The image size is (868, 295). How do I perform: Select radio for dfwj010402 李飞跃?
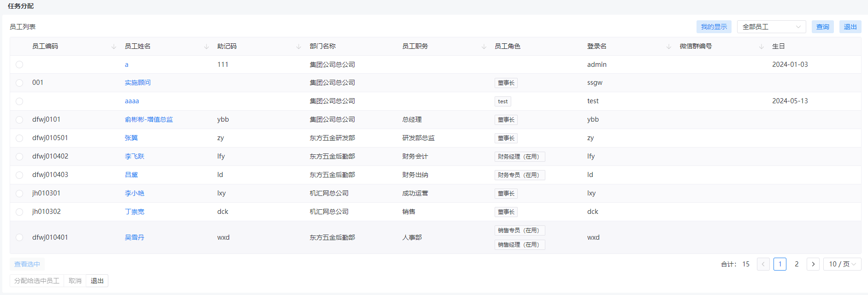pos(19,157)
